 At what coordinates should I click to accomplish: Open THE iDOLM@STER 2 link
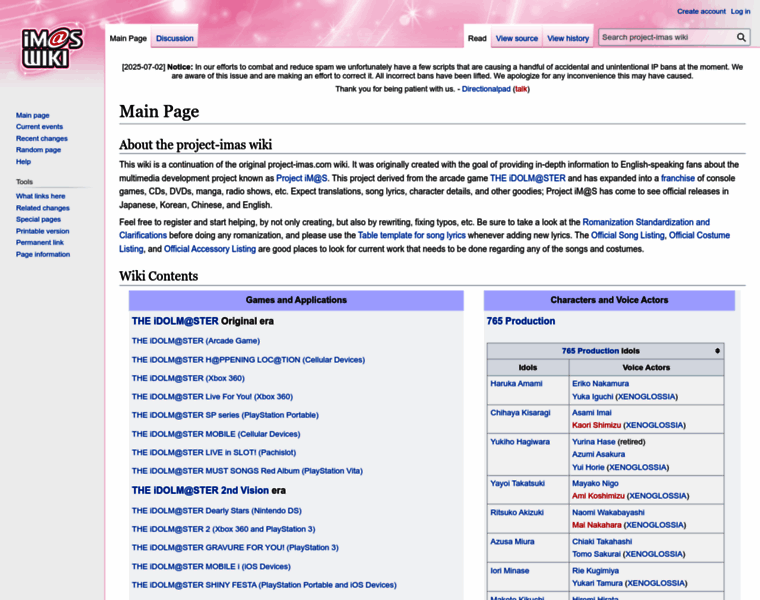[x=223, y=529]
